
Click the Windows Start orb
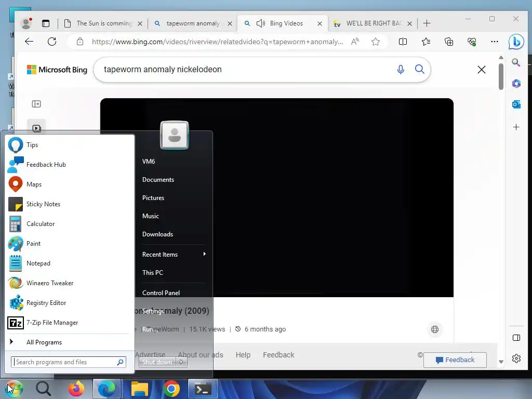(x=14, y=389)
